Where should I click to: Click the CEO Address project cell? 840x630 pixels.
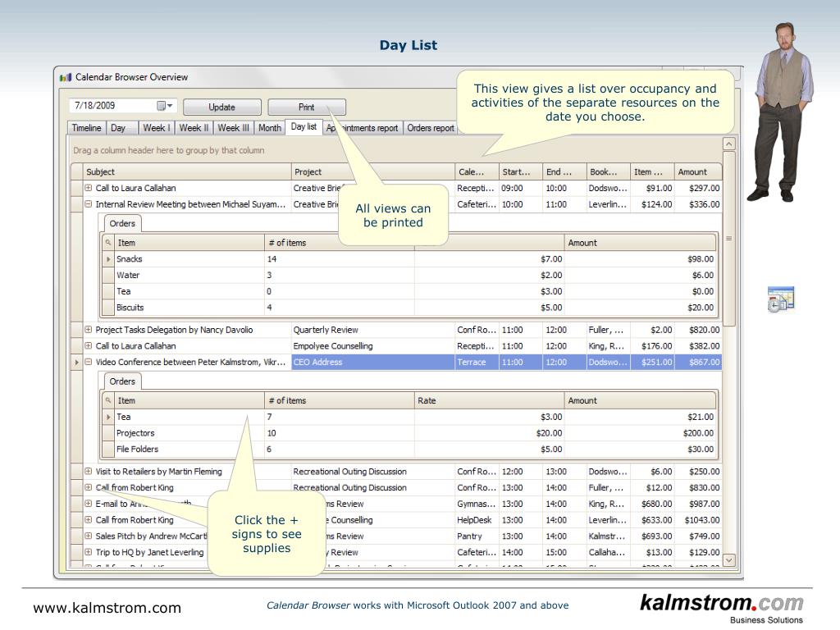(x=373, y=362)
